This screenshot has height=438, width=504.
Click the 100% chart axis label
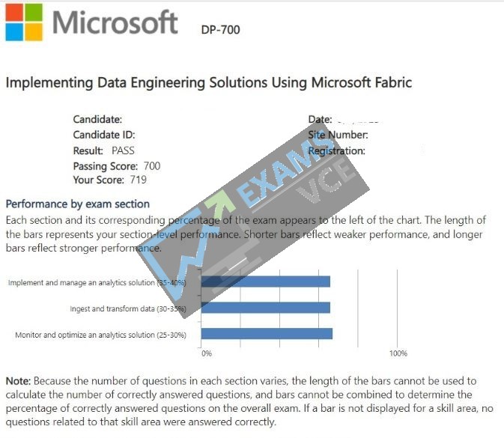click(398, 353)
